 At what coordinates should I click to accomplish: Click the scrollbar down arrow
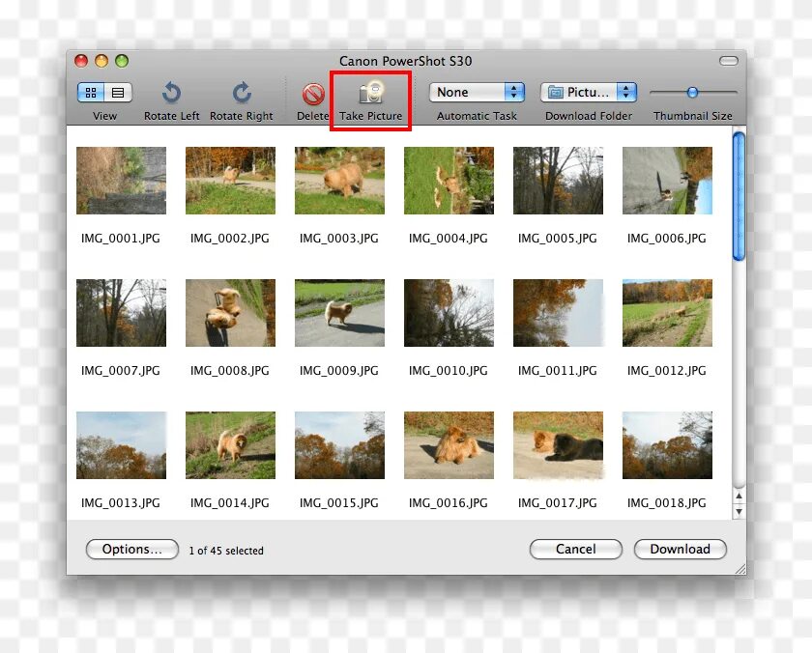739,511
